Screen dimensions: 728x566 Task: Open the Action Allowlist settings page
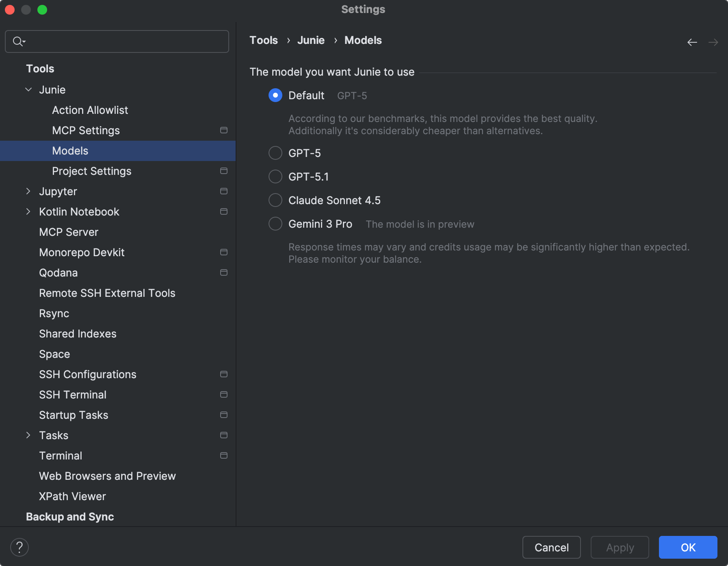90,110
